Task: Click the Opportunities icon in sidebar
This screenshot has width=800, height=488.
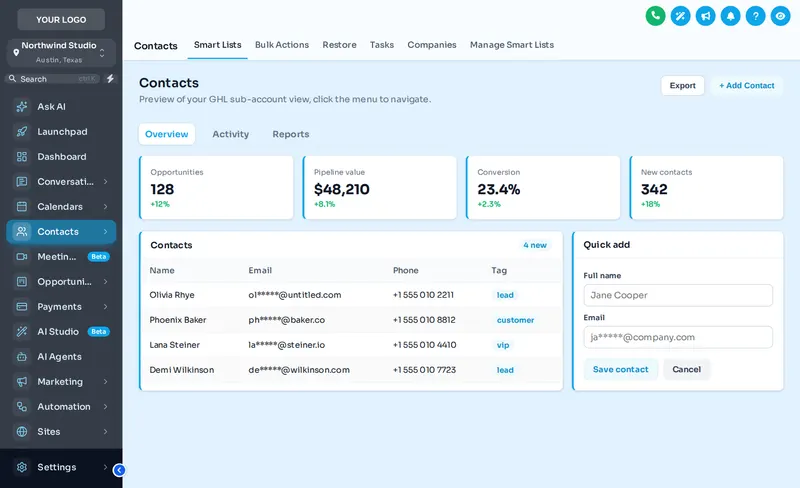Action: click(x=21, y=282)
